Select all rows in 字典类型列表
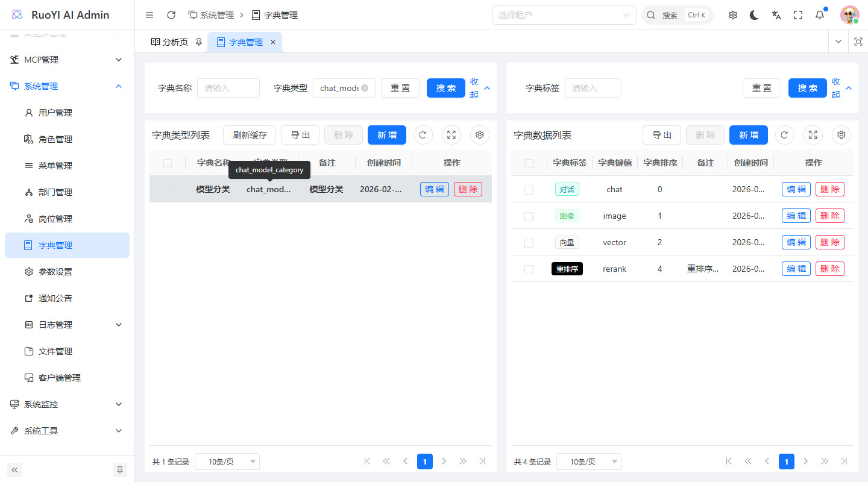Viewport: 868px width, 482px height. (x=168, y=163)
